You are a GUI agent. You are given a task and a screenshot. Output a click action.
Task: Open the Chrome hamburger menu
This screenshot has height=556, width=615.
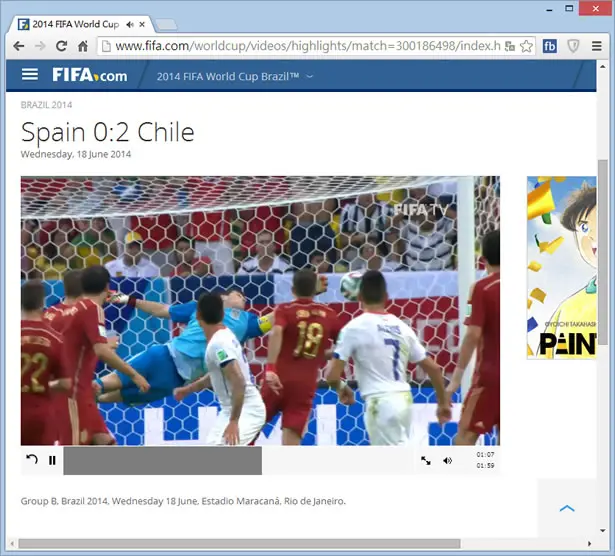(597, 46)
